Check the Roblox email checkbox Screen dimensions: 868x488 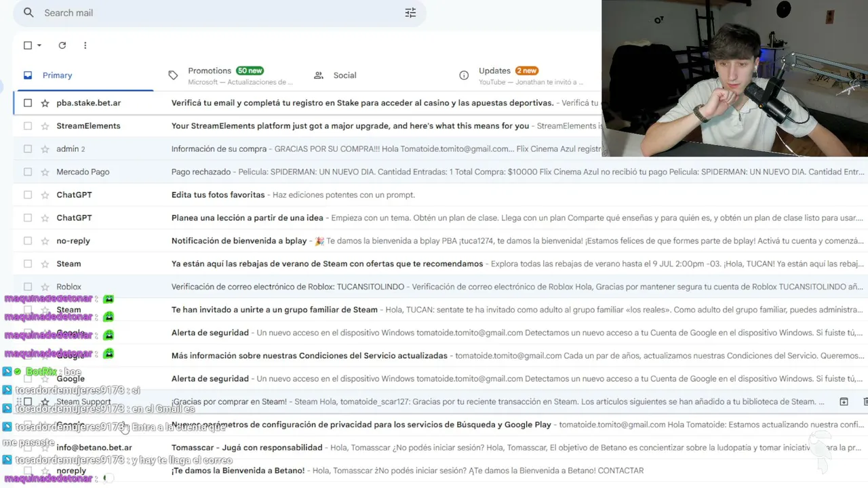coord(28,287)
